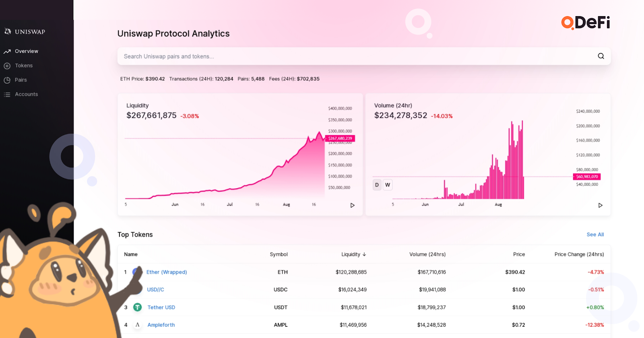Sort by Name column header
Viewport: 644px width, 338px height.
click(131, 254)
